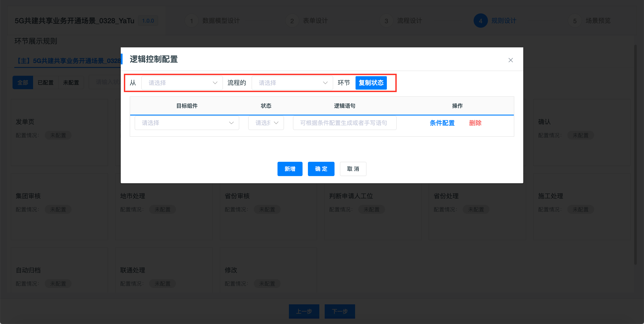Click the red 删除 link
Screen dimensions: 644x324
tap(475, 123)
